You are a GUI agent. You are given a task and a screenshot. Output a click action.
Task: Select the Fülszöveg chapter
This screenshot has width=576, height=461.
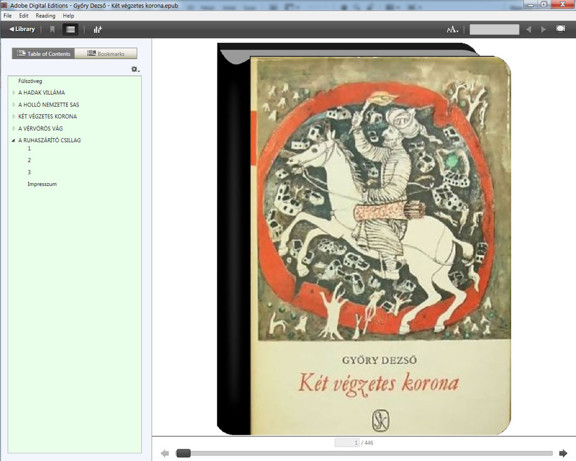point(30,81)
